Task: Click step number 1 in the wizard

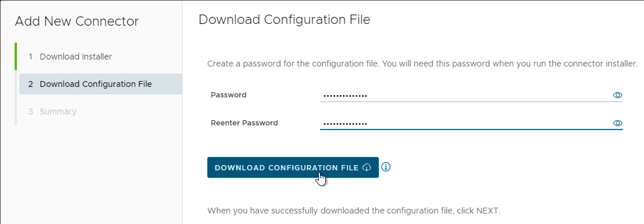Action: coord(30,57)
